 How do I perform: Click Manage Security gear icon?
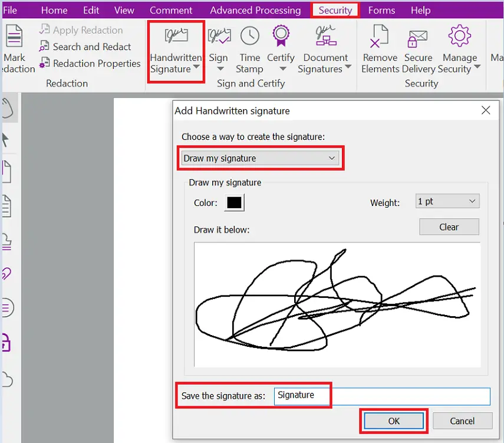460,35
